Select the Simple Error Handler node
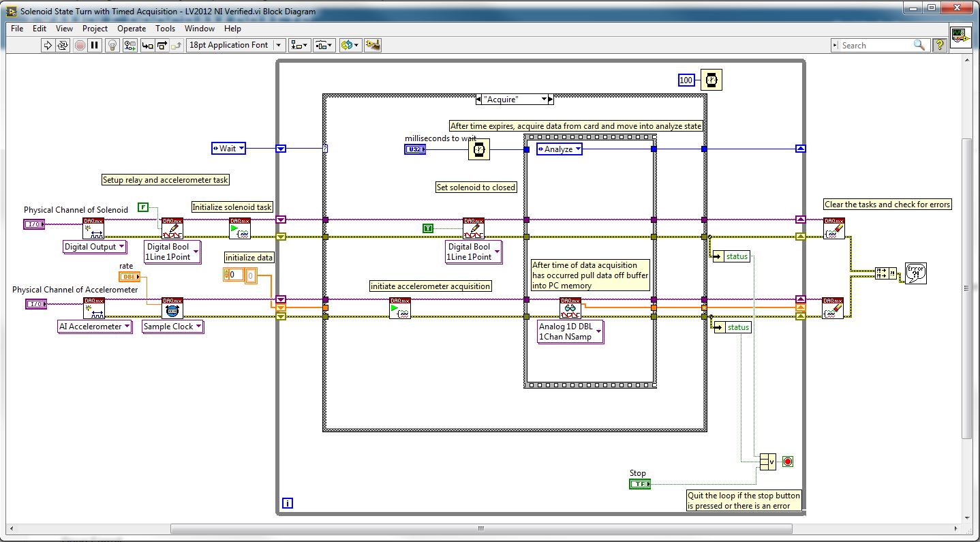The width and height of the screenshot is (980, 542). 915,273
